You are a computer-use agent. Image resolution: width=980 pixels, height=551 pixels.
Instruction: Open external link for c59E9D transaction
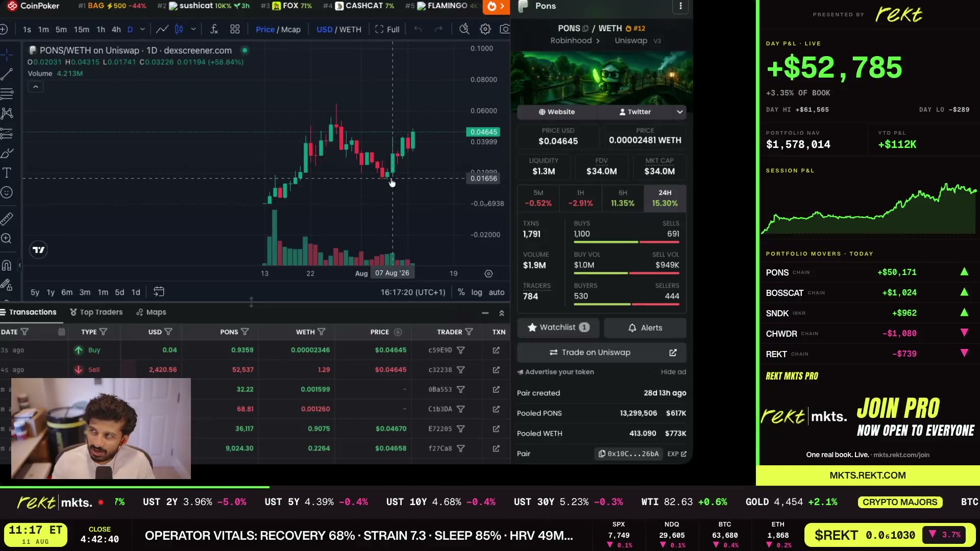pos(496,350)
